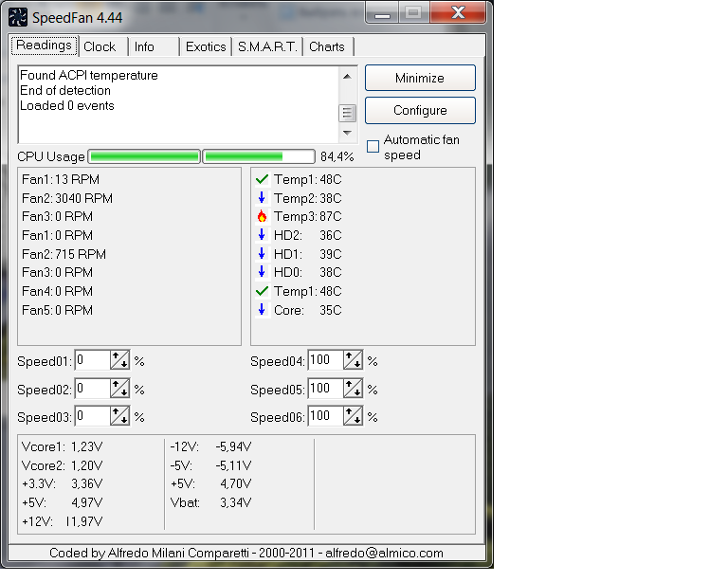Click the Speed01 up/down stepper
This screenshot has height=582, width=728.
click(119, 360)
